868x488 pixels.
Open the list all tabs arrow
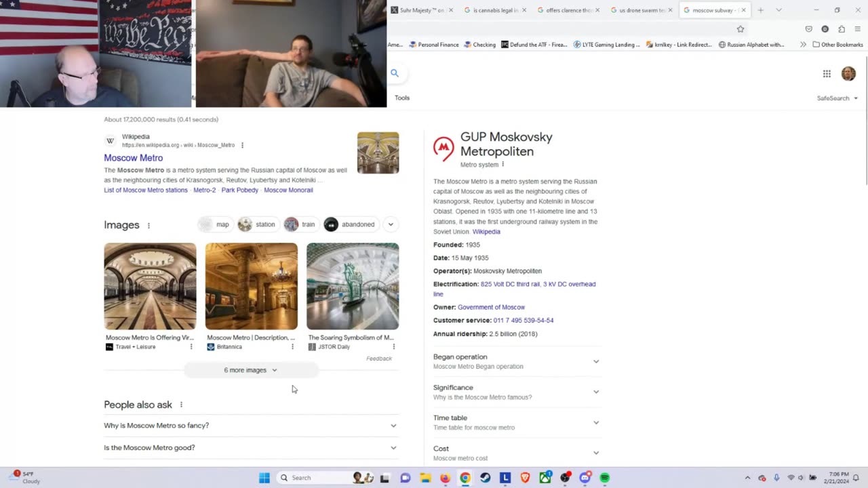(x=778, y=10)
